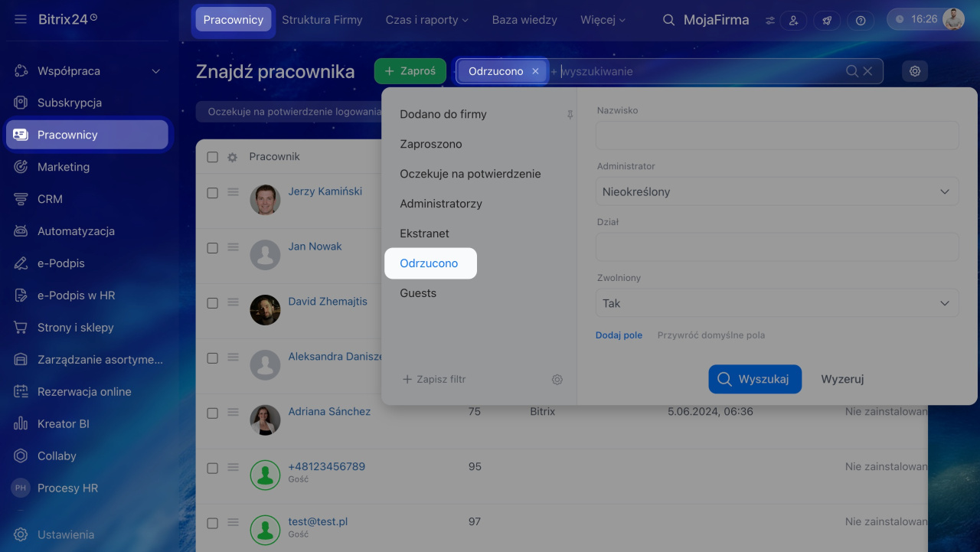
Task: Expand the Czas i raporty menu
Action: tap(427, 20)
